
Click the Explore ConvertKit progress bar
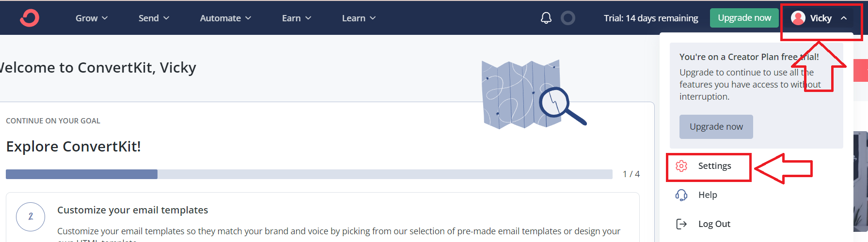(309, 174)
